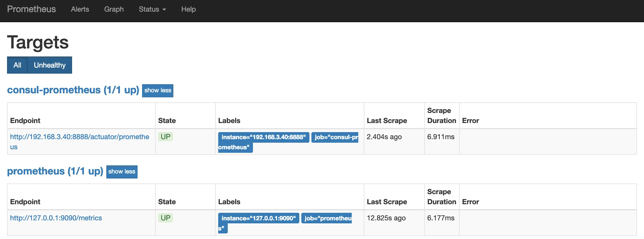Open the Help page
The height and width of the screenshot is (239, 644).
point(188,9)
